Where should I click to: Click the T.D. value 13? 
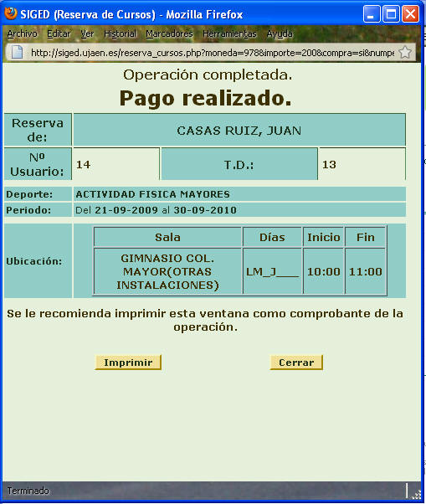pos(329,165)
